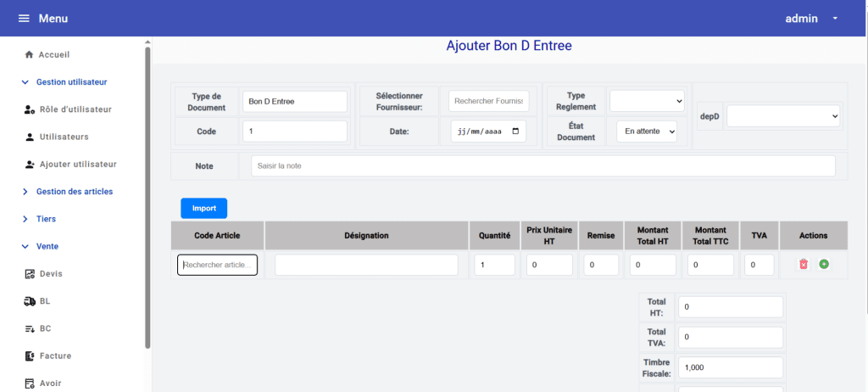Collapse the Gestion utilisateur section
868x392 pixels.
[x=25, y=82]
